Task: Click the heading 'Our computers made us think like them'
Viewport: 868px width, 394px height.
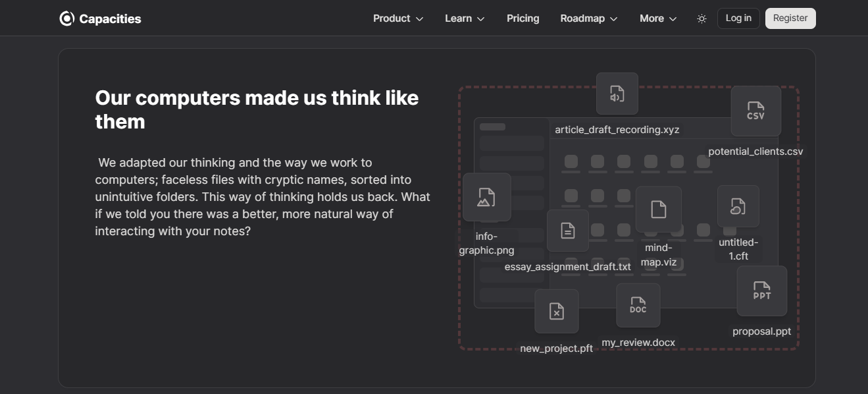Action: click(257, 109)
